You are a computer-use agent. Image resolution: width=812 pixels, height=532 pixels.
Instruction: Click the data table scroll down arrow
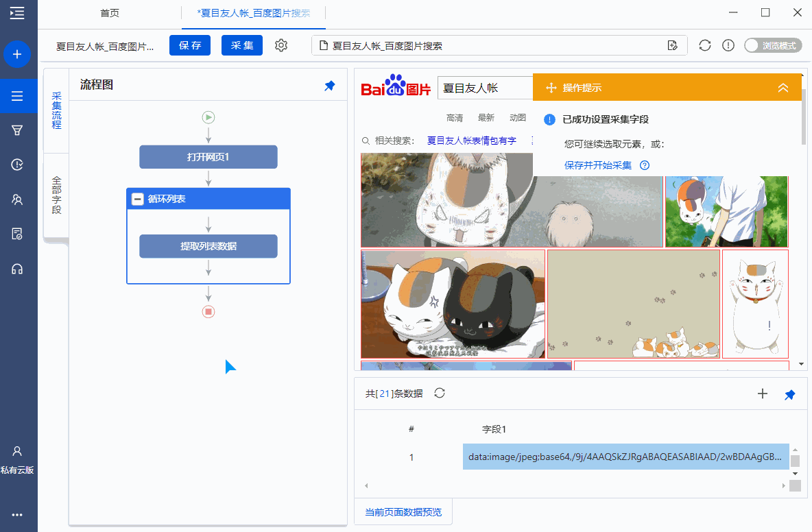coord(796,473)
